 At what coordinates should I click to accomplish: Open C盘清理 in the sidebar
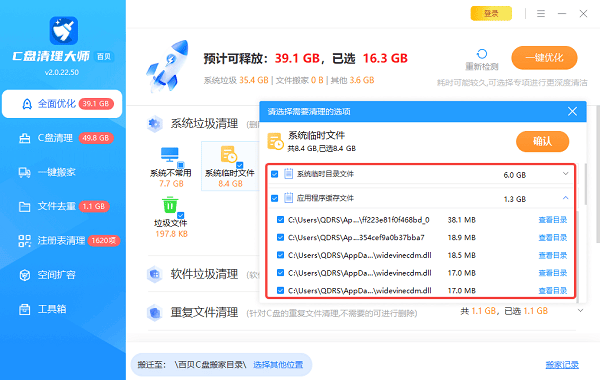(62, 138)
